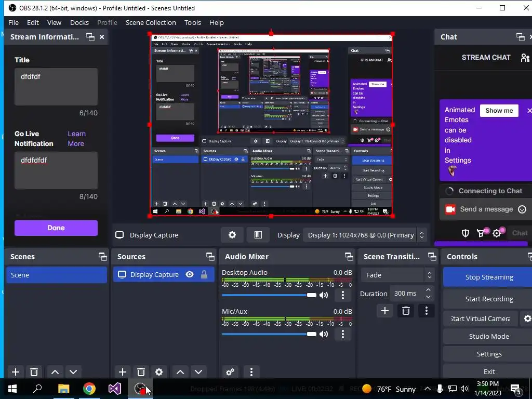Move scene down in Scenes panel
The image size is (532, 399).
coord(73,372)
